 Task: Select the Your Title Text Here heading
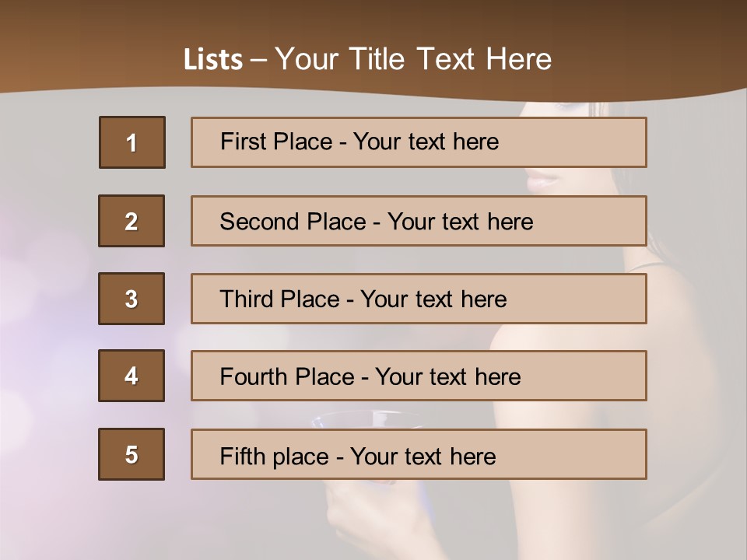pyautogui.click(x=413, y=59)
